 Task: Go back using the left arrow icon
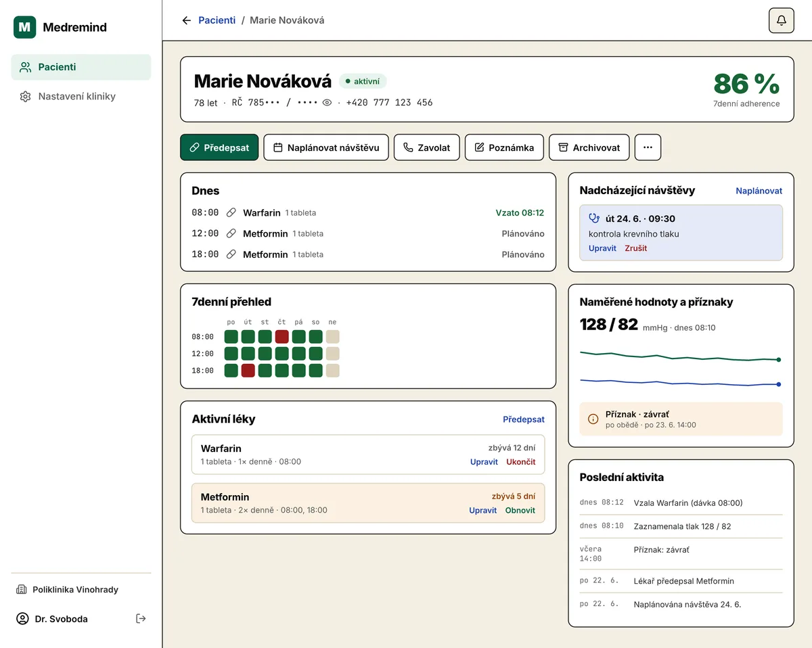click(187, 20)
